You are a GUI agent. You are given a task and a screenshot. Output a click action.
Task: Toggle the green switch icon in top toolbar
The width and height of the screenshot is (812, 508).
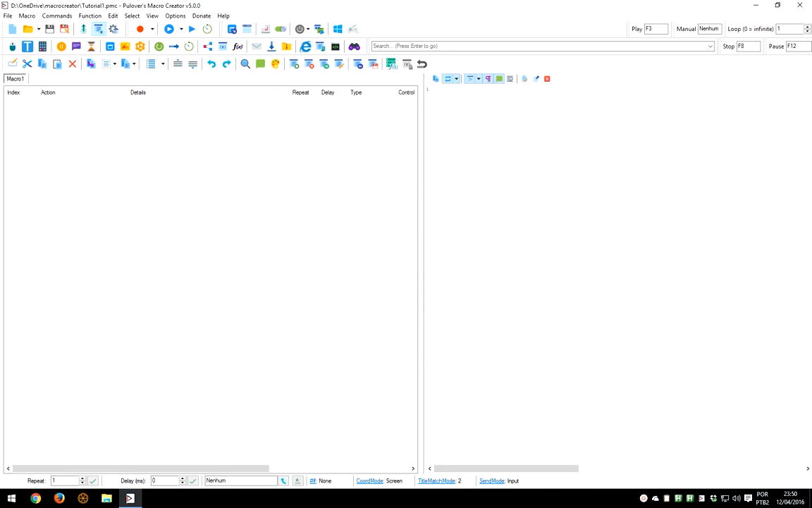click(281, 29)
